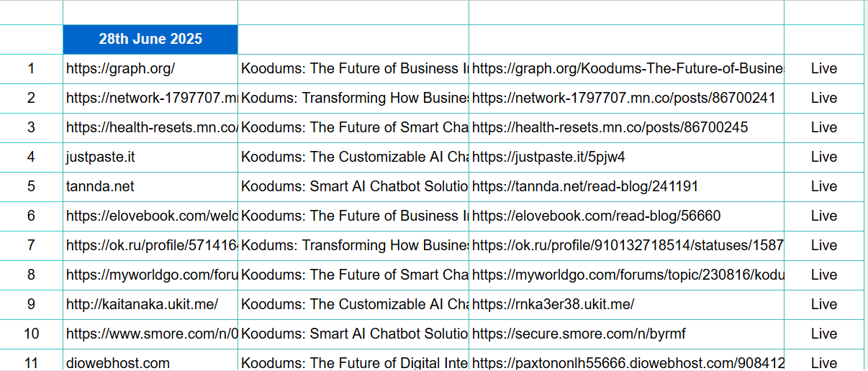Screen dimensions: 868x371
Task: Select the blue 28th June 2025 header cell
Action: coord(150,40)
